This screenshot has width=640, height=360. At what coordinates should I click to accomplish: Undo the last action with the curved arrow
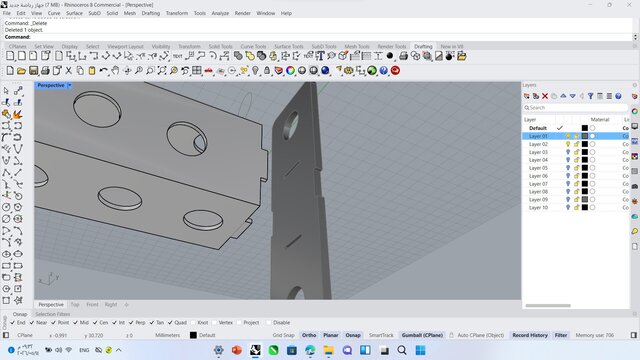104,71
